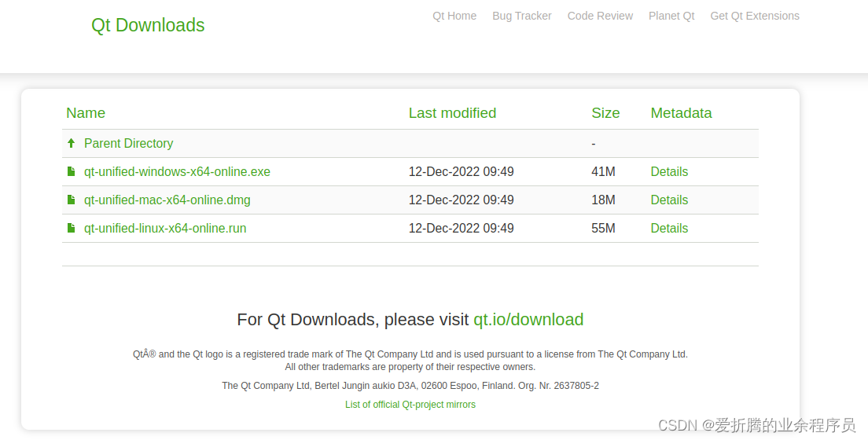Viewport: 868px width, 440px height.
Task: Follow the qt.io/download link
Action: click(x=528, y=319)
